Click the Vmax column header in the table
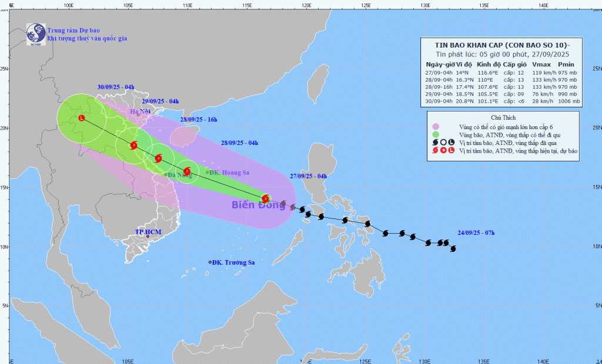The width and height of the screenshot is (602, 364). pyautogui.click(x=539, y=64)
